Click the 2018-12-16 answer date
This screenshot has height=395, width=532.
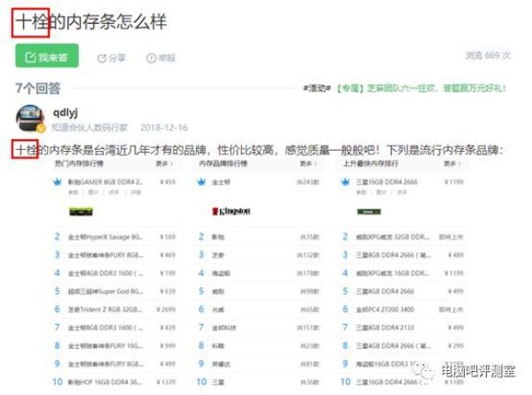163,128
